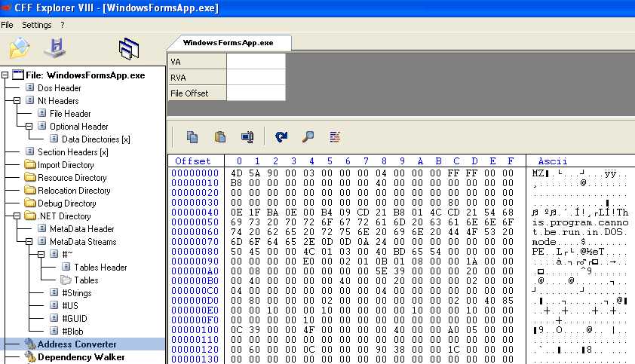Click the VA input field
Screen dimensions: 635x364
pyautogui.click(x=256, y=62)
